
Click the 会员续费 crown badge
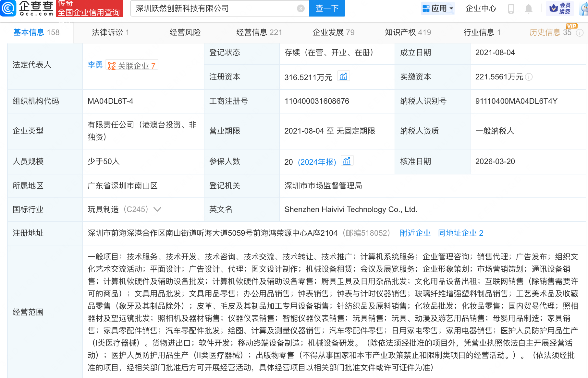[x=560, y=8]
